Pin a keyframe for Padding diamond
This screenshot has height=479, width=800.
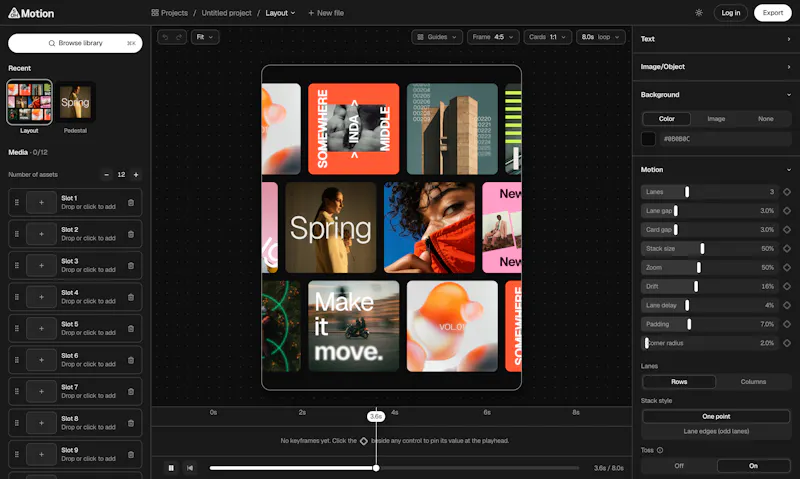787,324
